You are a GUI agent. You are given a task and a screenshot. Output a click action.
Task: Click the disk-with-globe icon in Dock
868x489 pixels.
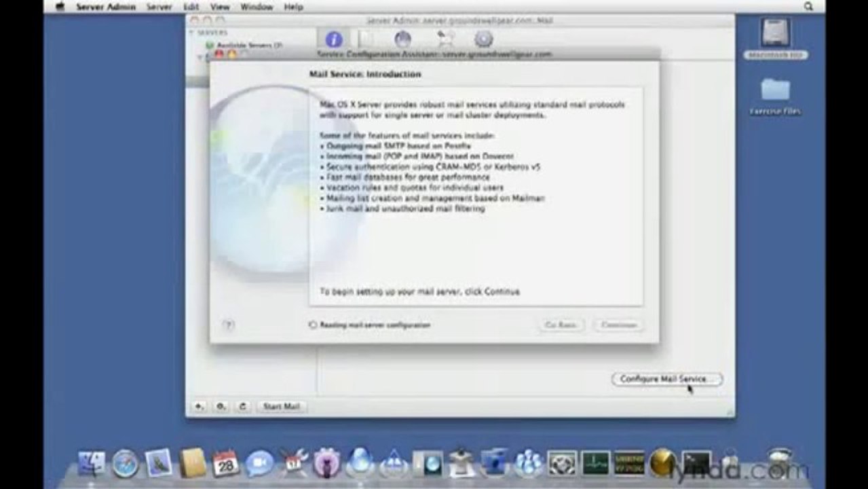point(428,463)
